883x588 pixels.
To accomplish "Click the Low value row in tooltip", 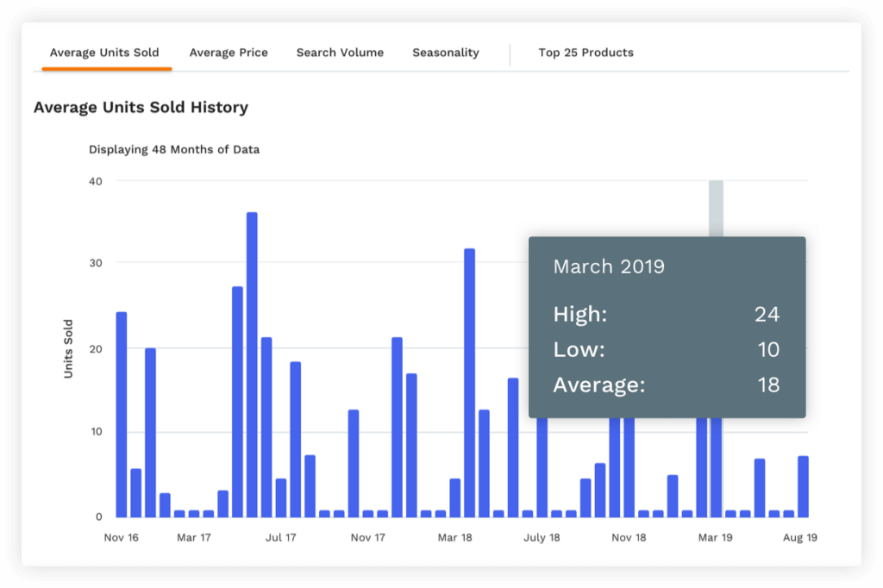I will click(x=667, y=350).
